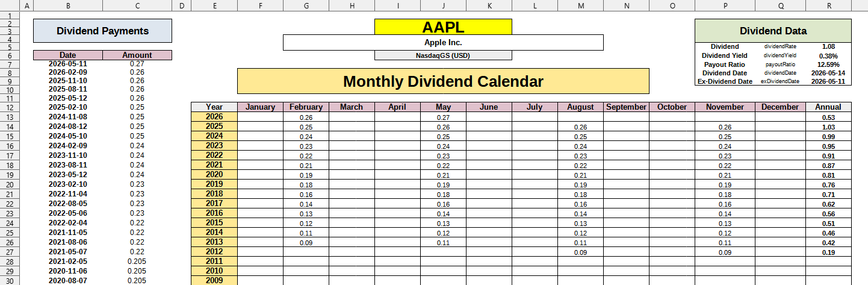The height and width of the screenshot is (285, 868).
Task: Select the 12.59% payout ratio value
Action: pos(828,64)
